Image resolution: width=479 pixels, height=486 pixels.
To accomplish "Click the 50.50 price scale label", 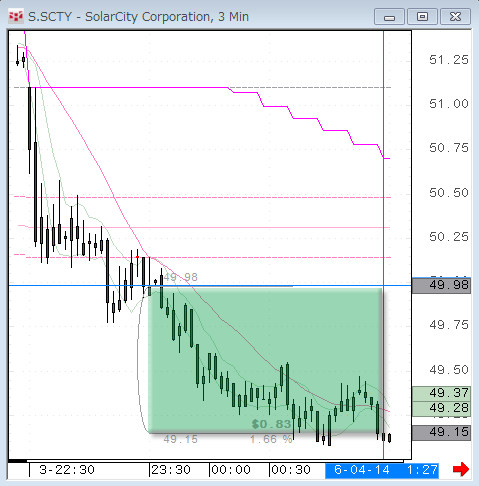I will 449,193.
